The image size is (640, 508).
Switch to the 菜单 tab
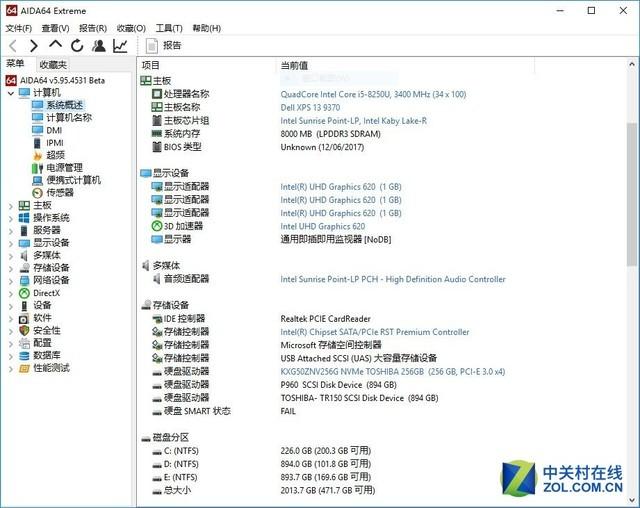(15, 64)
